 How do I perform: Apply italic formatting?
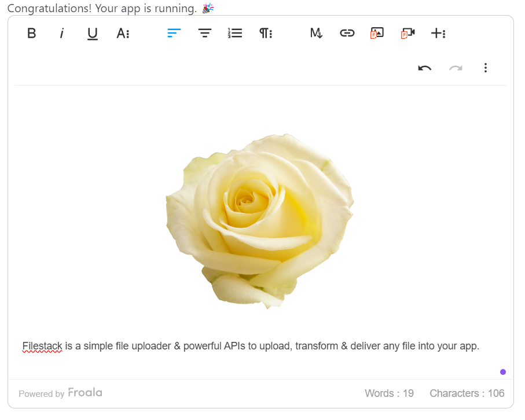(61, 33)
